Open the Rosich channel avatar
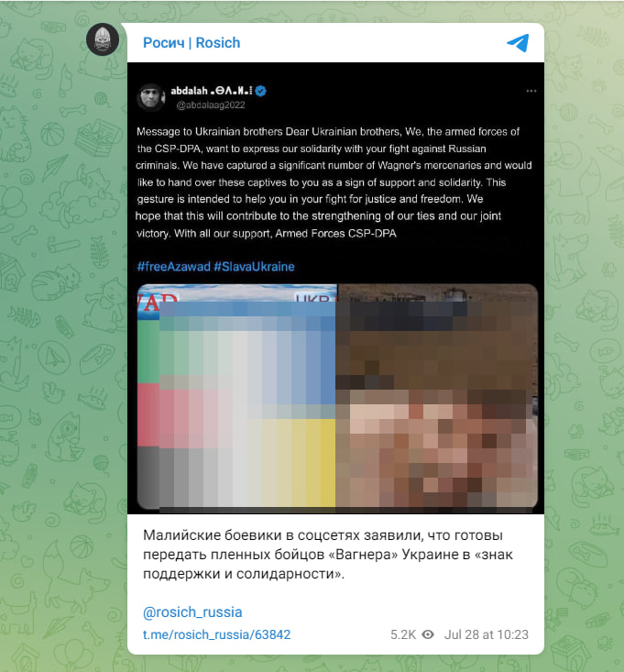Viewport: 624px width, 672px height. tap(103, 39)
